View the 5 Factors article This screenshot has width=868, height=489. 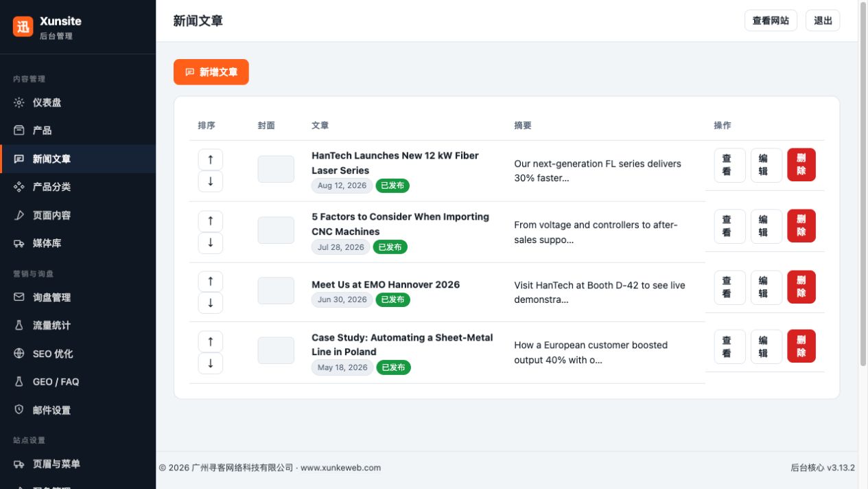[x=730, y=227]
